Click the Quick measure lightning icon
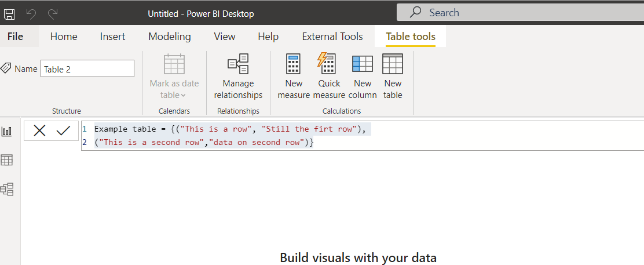Viewport: 644px width, 265px height. pos(327,63)
